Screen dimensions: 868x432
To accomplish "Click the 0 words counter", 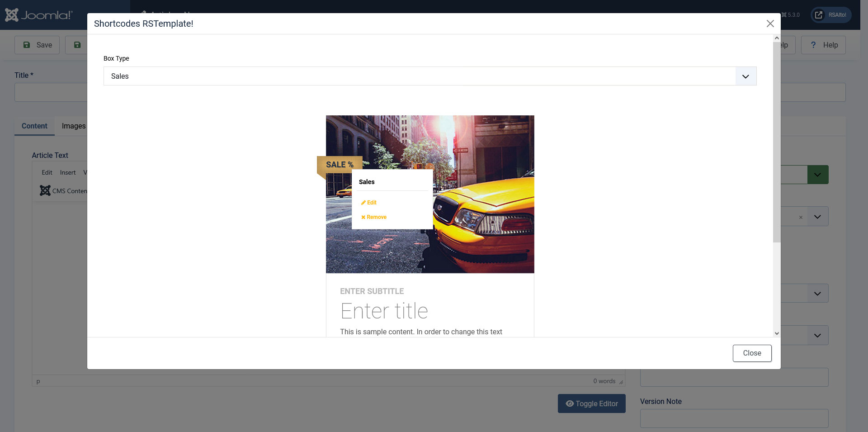I will 604,381.
